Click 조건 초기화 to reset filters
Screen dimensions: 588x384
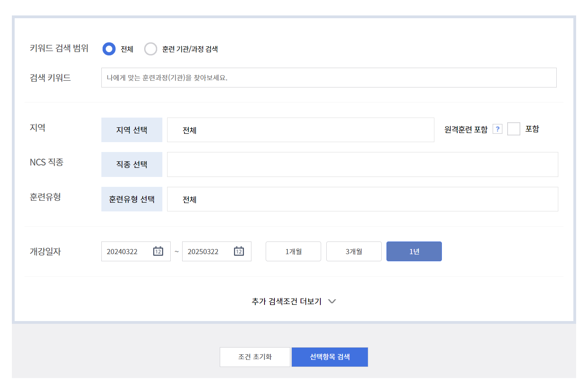coord(255,357)
